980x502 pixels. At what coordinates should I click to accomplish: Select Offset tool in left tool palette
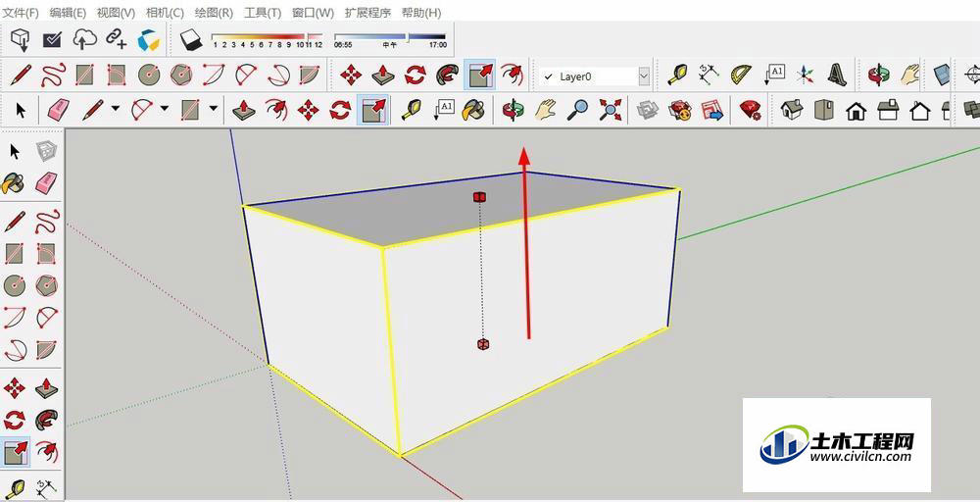pos(46,451)
